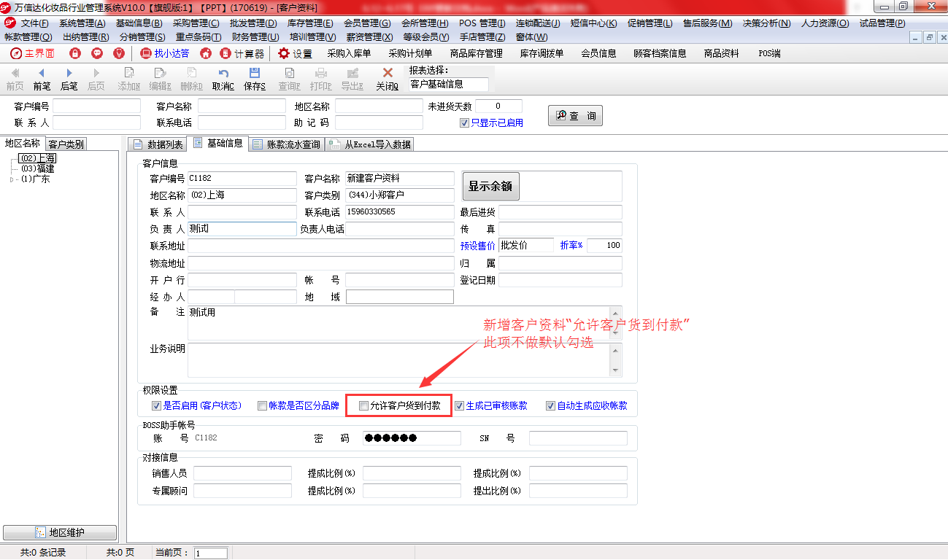Open 报表选择 客户基础信息 selector
948x560 pixels.
coord(448,84)
